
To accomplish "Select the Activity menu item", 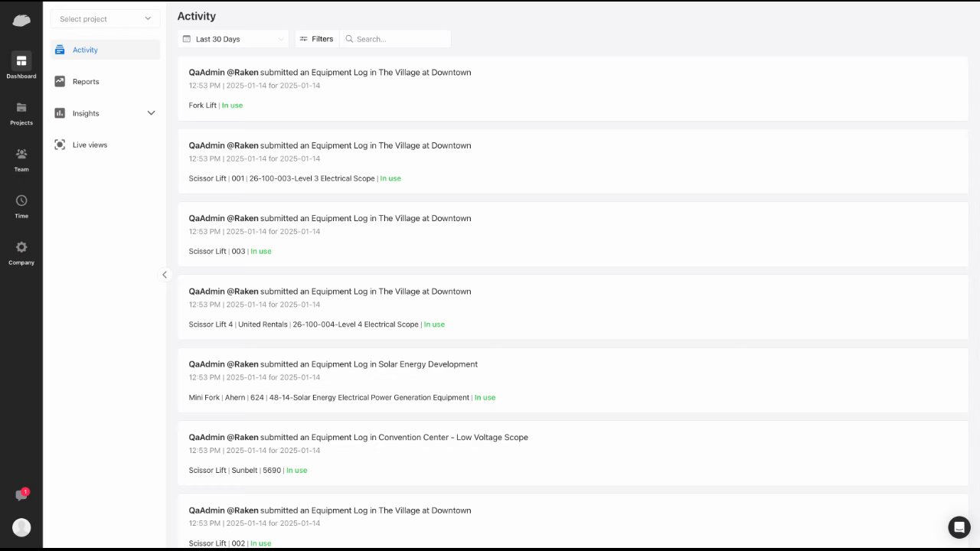I will point(85,50).
